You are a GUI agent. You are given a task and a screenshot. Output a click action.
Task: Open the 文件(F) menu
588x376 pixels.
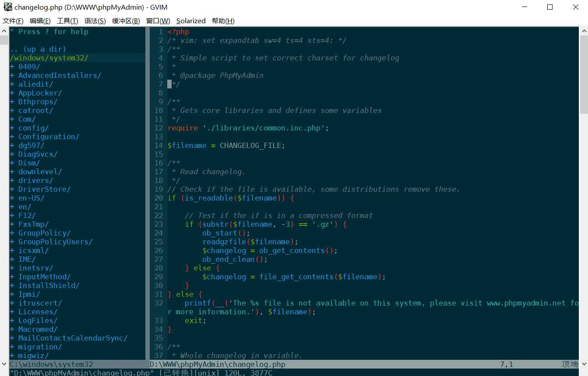pos(13,21)
